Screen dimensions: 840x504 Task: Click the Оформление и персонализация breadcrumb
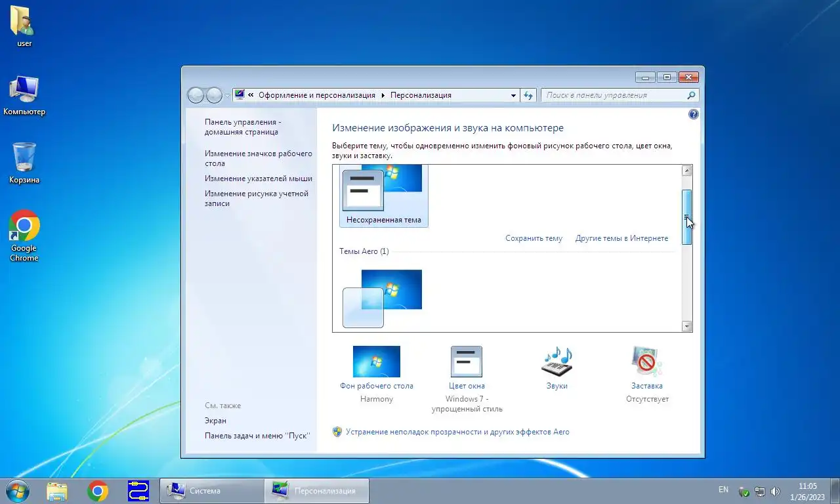point(317,95)
